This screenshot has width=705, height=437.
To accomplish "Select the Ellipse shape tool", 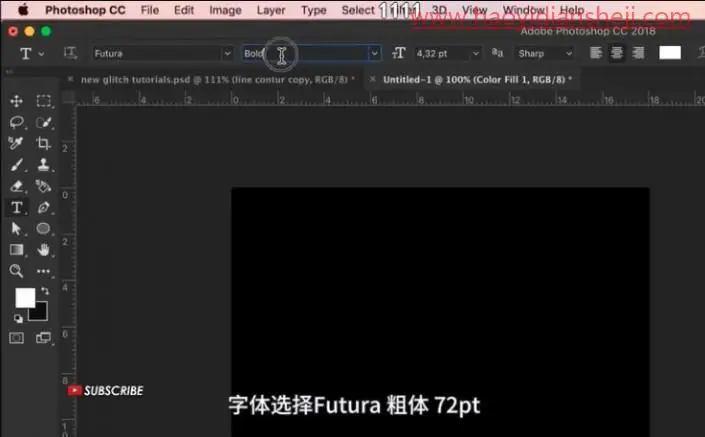I will point(43,228).
